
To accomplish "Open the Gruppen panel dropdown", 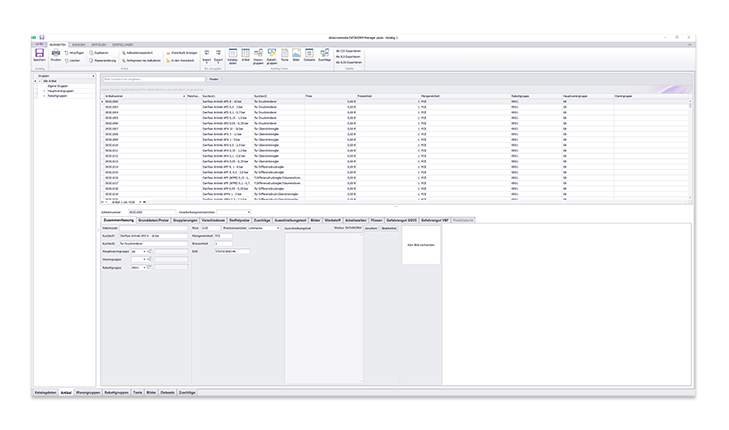I will (93, 76).
